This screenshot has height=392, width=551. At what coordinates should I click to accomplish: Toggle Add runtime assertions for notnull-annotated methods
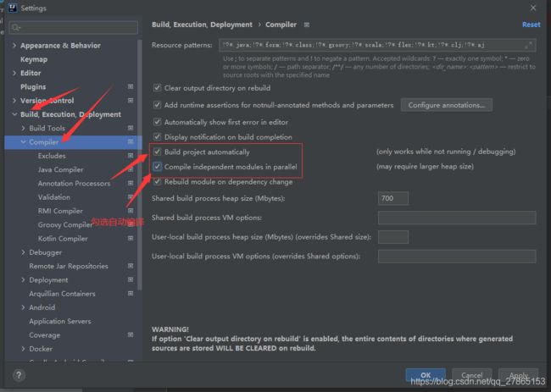coord(157,105)
